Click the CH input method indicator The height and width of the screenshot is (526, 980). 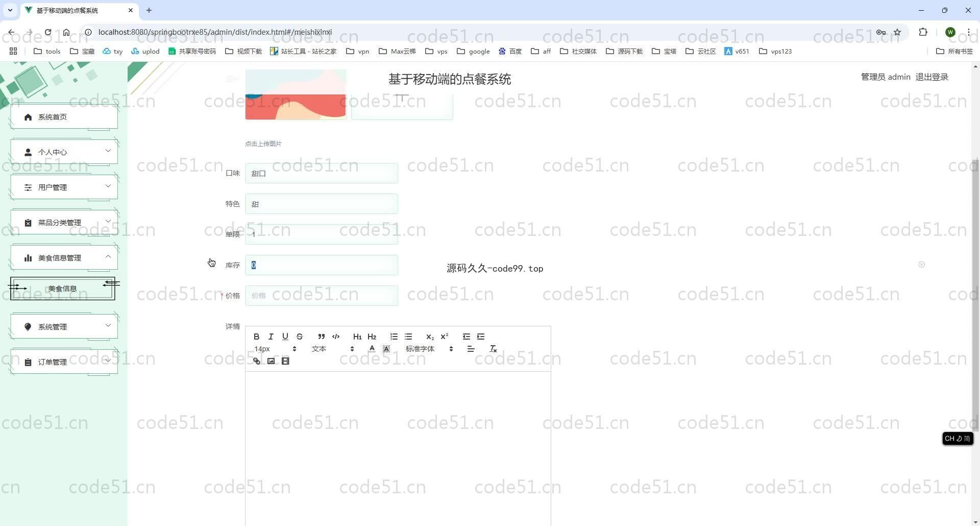tap(958, 439)
